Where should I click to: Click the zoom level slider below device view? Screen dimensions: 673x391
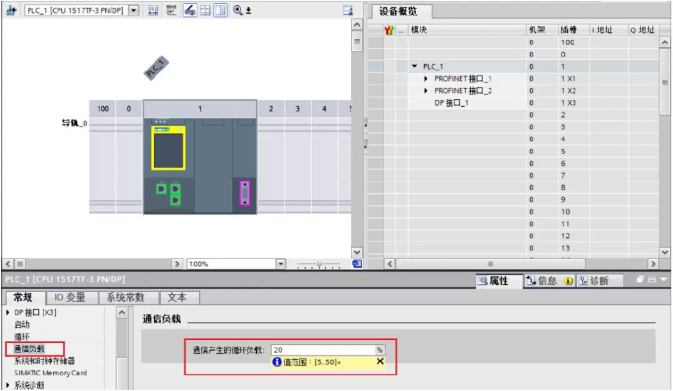[x=319, y=264]
